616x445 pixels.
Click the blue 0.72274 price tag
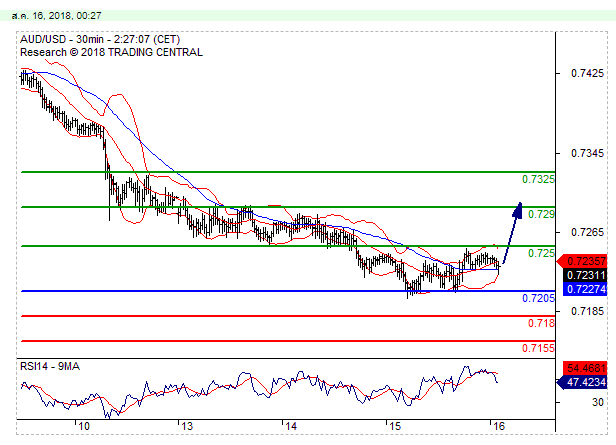(585, 289)
